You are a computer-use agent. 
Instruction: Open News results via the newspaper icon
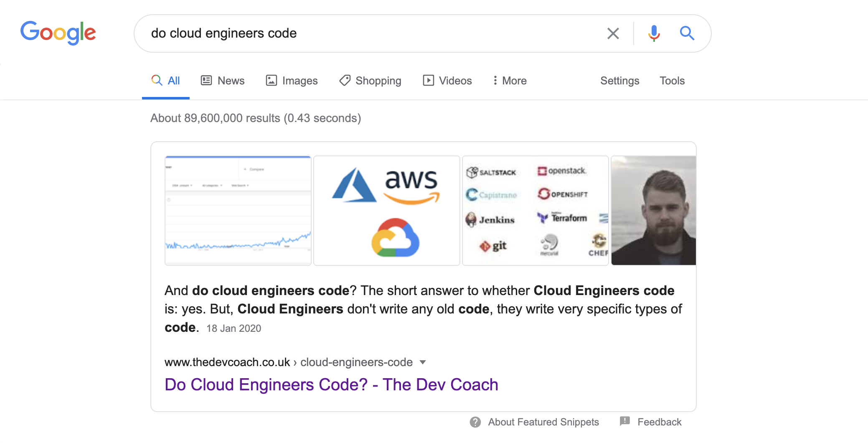tap(206, 80)
